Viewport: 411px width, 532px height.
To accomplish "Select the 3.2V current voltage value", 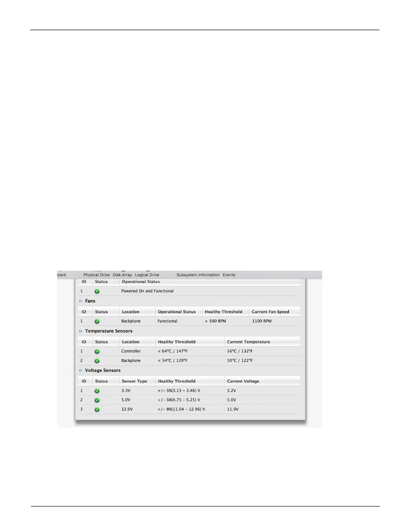I will click(232, 391).
